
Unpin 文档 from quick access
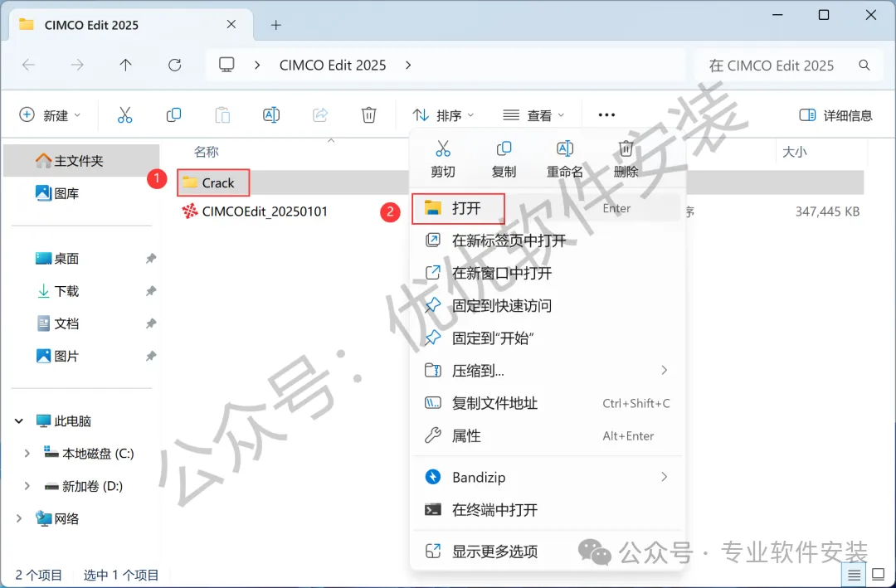coord(150,323)
